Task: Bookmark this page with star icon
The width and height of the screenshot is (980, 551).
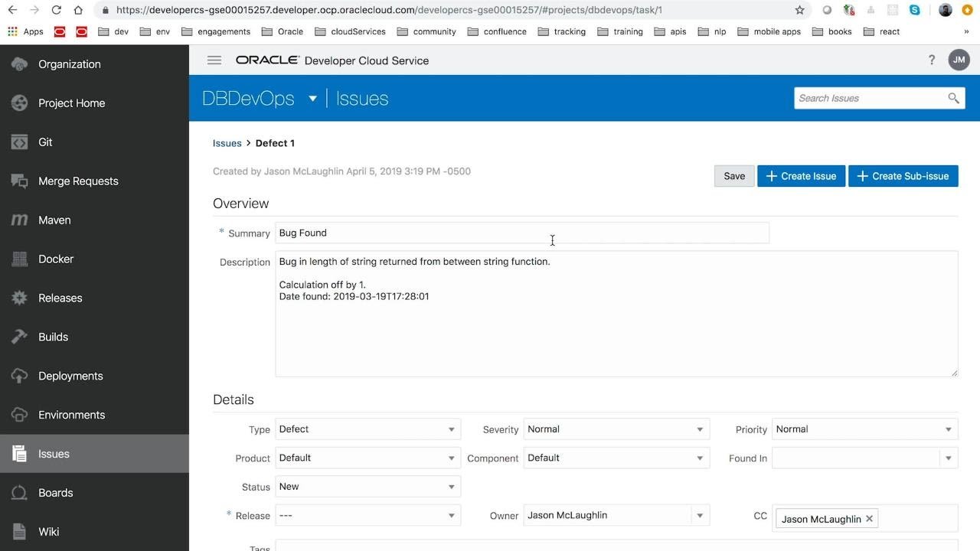Action: tap(800, 10)
